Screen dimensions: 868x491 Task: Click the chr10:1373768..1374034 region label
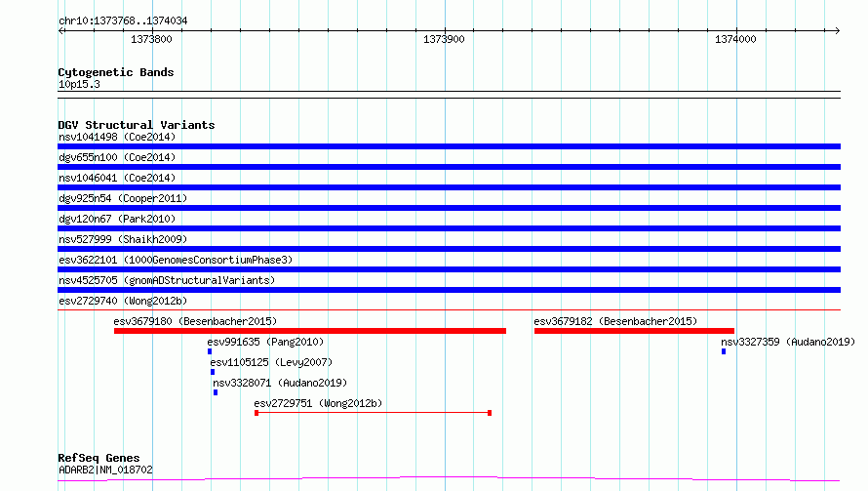(x=123, y=20)
